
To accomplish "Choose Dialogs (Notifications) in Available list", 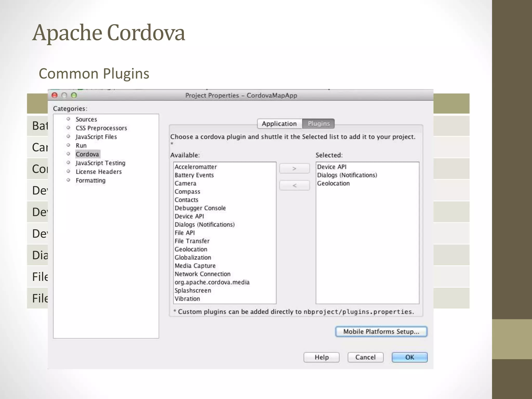I will 204,224.
